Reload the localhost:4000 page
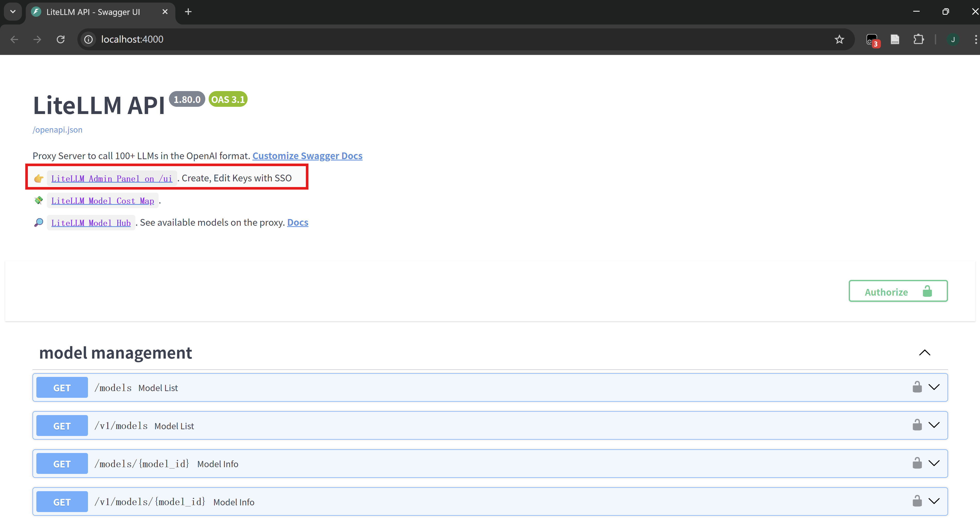The width and height of the screenshot is (980, 518). click(61, 39)
